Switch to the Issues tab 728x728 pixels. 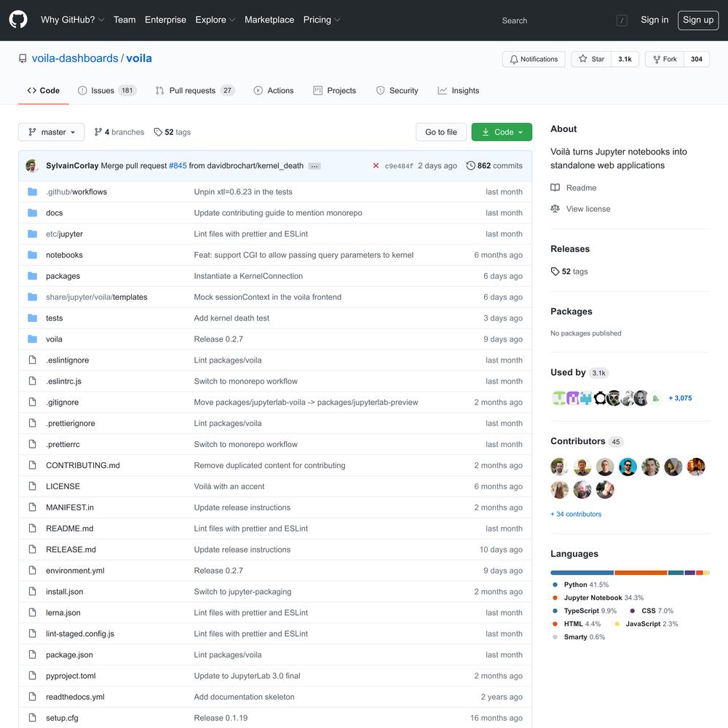point(107,90)
